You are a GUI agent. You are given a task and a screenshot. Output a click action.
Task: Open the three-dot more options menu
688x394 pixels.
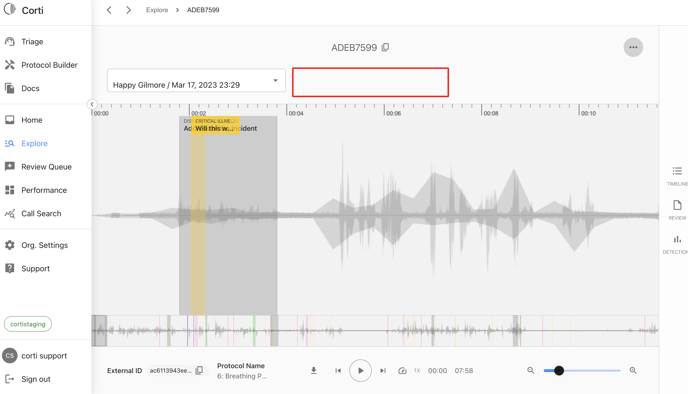(633, 47)
